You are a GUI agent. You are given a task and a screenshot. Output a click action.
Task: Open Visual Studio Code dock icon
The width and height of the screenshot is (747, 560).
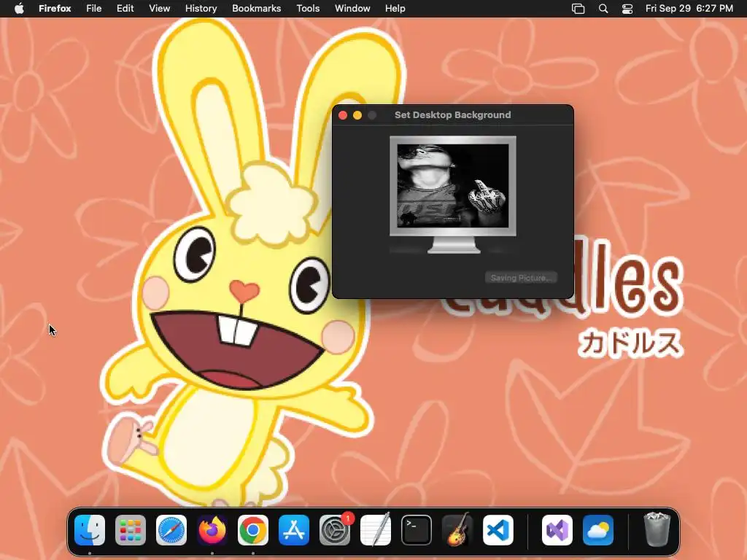click(x=498, y=530)
